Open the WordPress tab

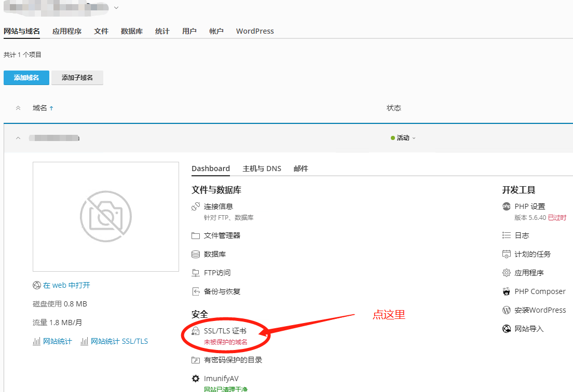(255, 31)
